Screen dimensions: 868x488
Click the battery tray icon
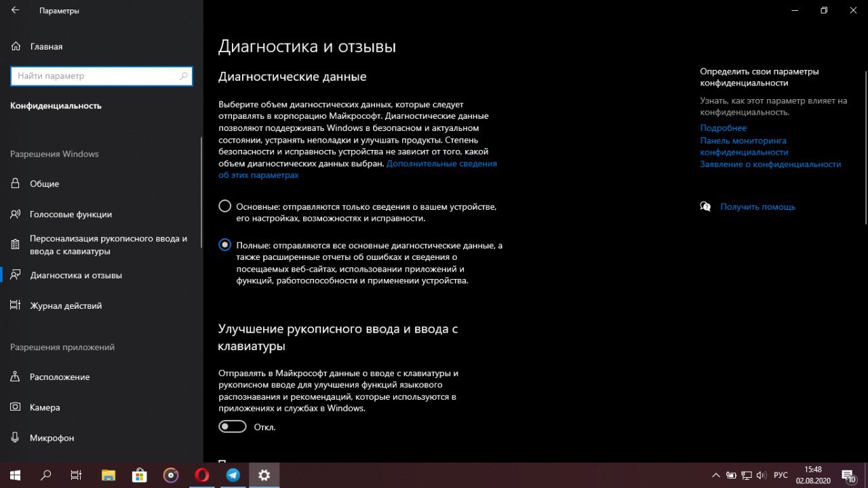click(x=731, y=475)
